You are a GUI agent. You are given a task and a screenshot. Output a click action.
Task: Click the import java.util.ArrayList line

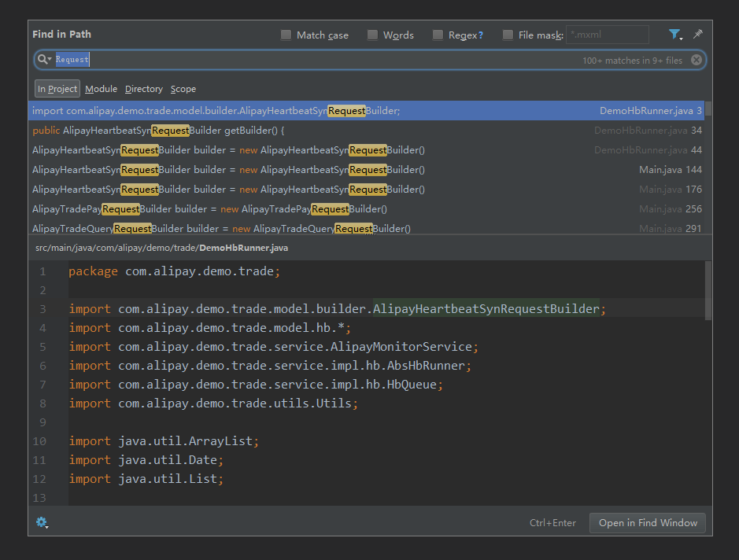[x=164, y=440]
